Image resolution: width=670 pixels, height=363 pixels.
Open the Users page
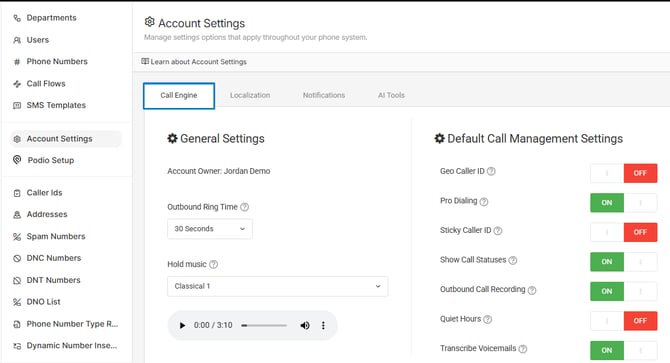click(38, 40)
